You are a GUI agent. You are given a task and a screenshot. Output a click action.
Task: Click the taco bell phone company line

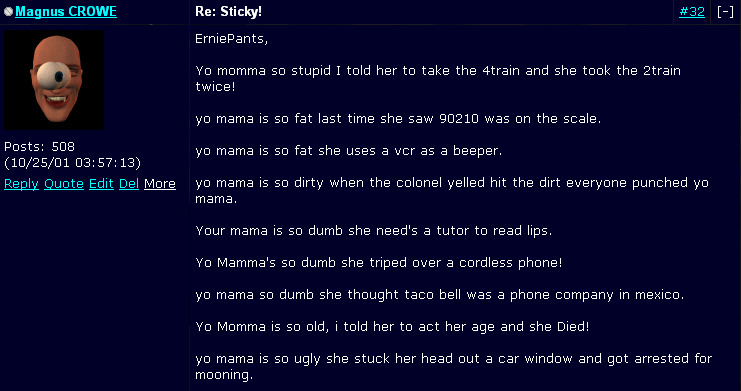[x=439, y=295]
